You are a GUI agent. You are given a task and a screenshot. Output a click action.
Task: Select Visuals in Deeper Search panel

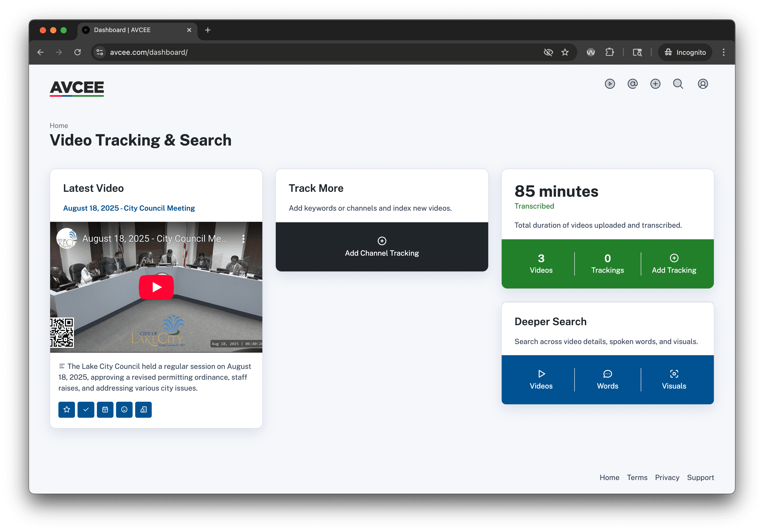pyautogui.click(x=674, y=380)
